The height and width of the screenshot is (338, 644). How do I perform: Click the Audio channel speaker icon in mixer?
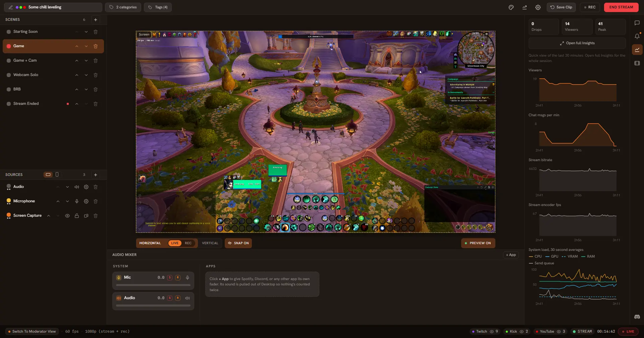pyautogui.click(x=187, y=298)
